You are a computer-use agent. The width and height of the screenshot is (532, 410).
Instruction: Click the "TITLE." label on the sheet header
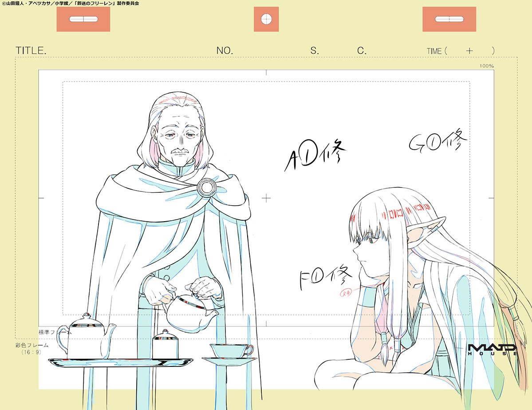tap(31, 51)
